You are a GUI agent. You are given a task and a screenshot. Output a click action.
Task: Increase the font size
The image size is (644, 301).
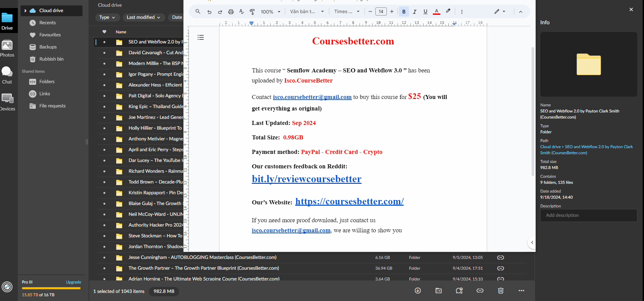392,12
